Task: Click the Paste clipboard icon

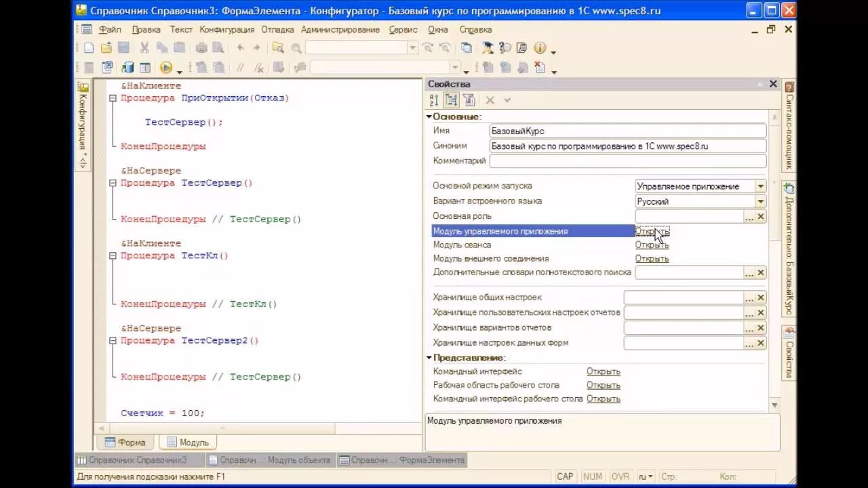Action: coord(179,48)
